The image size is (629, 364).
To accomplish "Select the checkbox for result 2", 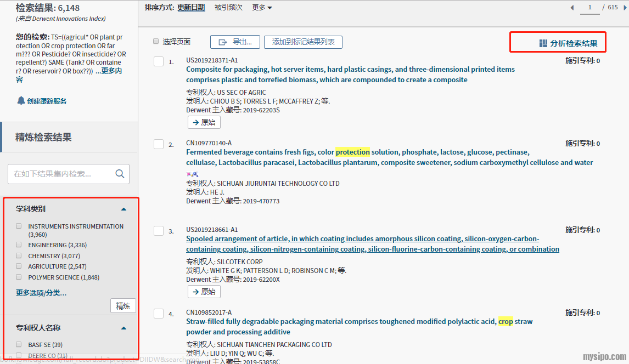I will coord(159,144).
